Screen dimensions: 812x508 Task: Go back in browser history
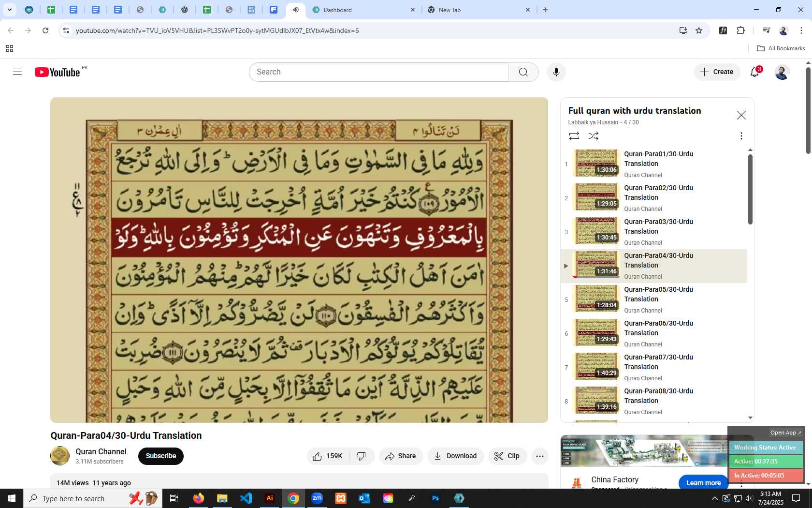(x=11, y=30)
